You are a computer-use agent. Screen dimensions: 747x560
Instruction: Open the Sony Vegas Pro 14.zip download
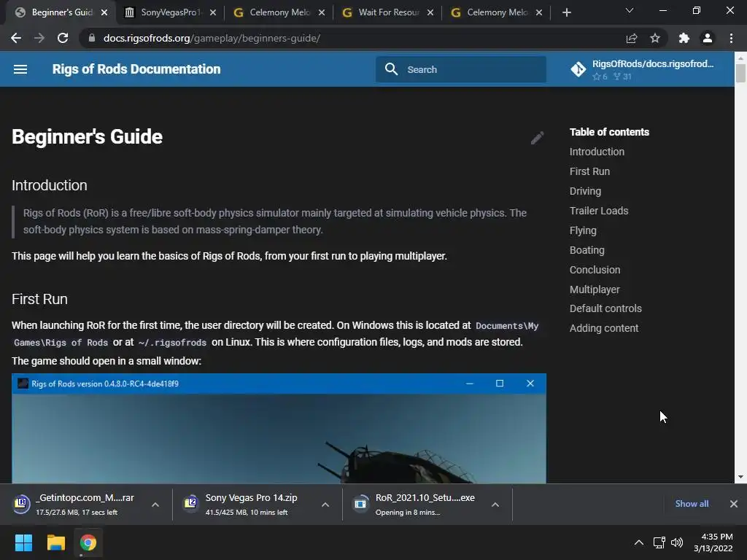pyautogui.click(x=245, y=504)
